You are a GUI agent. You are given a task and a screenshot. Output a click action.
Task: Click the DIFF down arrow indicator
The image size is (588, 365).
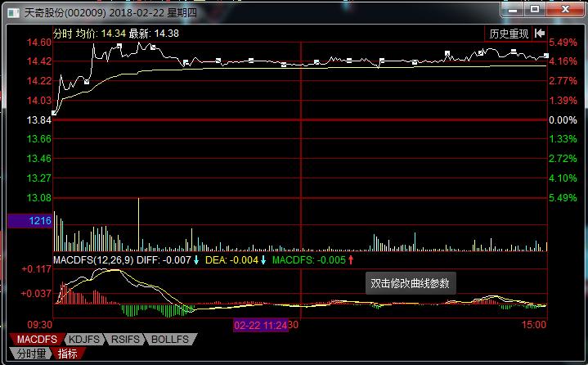pyautogui.click(x=196, y=260)
